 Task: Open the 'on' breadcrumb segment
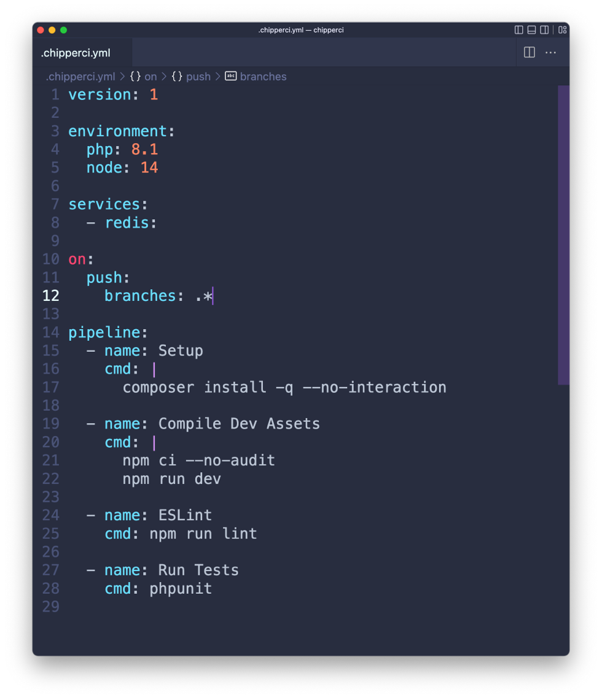(150, 77)
